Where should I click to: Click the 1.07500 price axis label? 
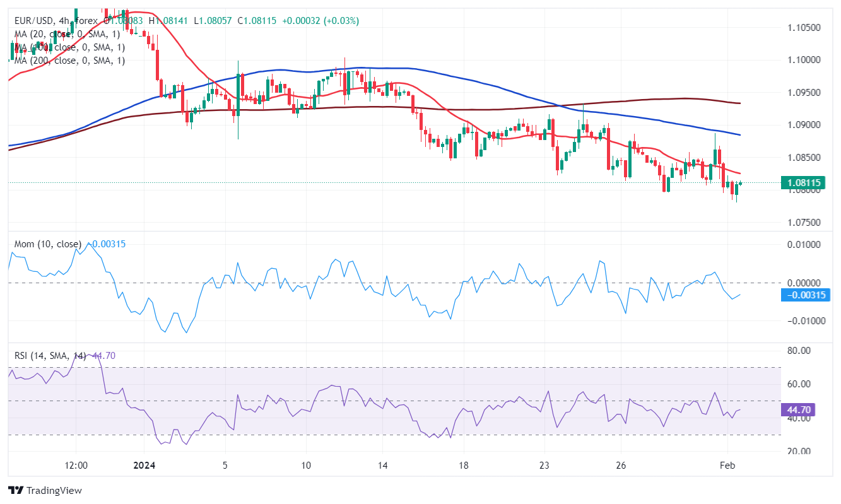pos(803,223)
